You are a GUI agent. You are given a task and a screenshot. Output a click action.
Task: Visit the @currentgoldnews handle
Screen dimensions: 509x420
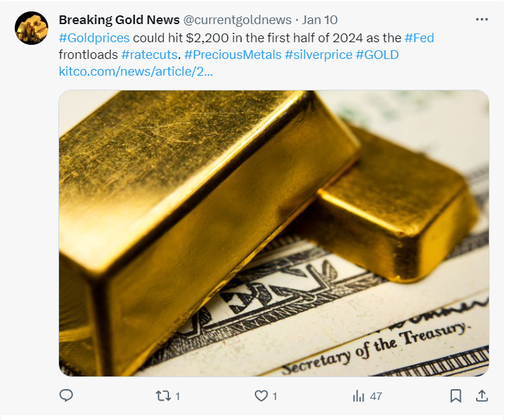coord(237,20)
